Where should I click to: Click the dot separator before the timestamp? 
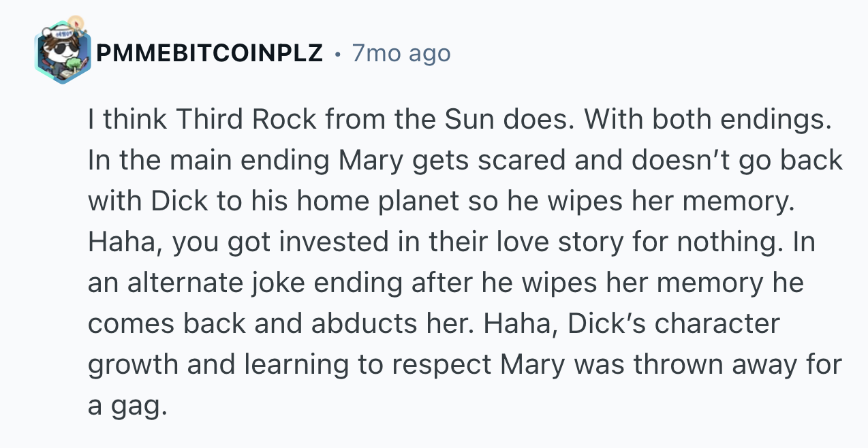[x=337, y=54]
